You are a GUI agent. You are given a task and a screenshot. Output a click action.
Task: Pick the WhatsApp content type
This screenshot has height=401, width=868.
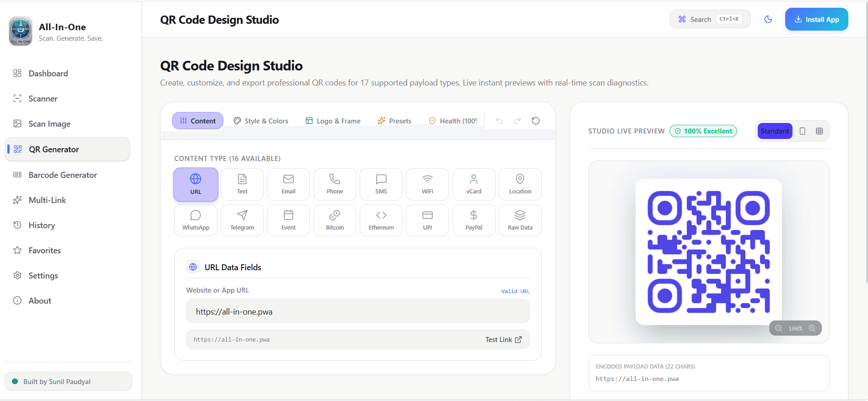[x=196, y=220]
